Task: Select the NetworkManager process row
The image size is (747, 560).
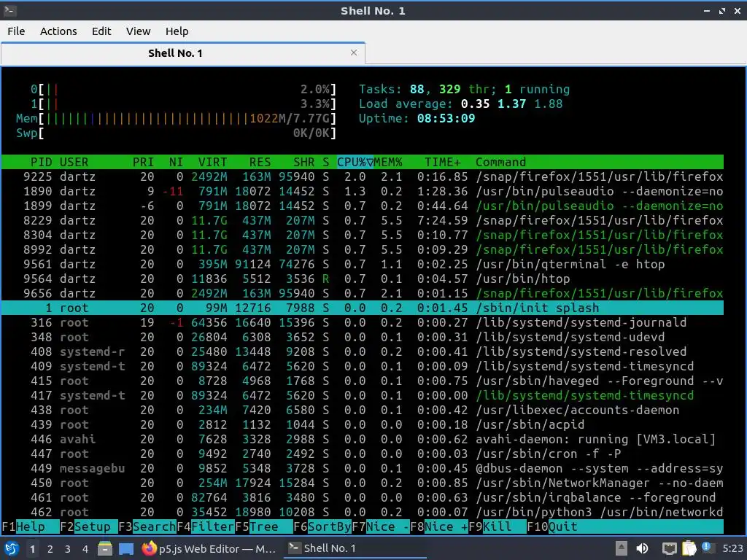Action: coord(362,483)
